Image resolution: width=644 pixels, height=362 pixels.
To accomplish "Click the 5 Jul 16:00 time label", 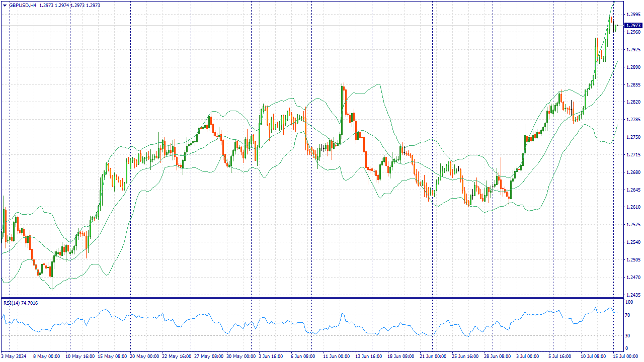I will 560,356.
